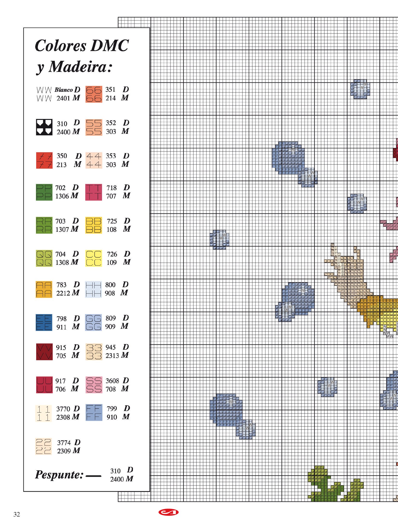Click the black 310 symbol swatch

coord(44,127)
